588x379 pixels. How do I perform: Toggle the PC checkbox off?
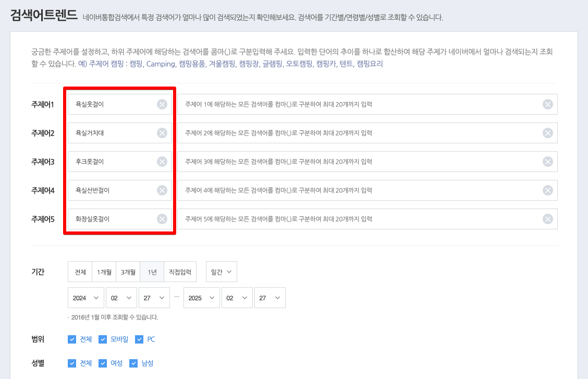(139, 339)
